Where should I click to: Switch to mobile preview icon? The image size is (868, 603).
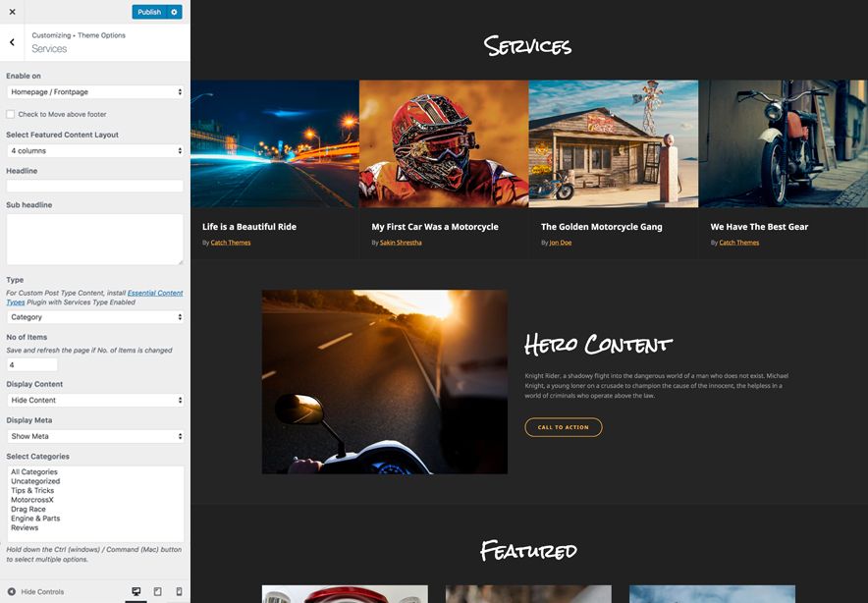click(179, 592)
